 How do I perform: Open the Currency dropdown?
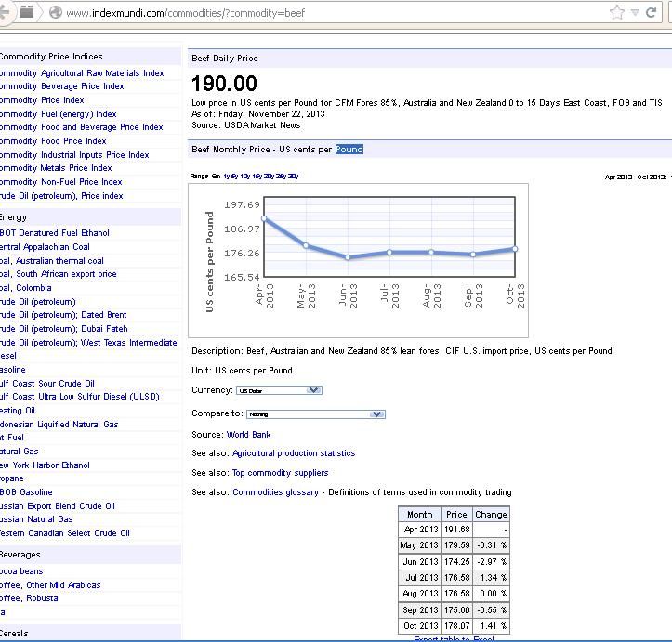click(279, 390)
